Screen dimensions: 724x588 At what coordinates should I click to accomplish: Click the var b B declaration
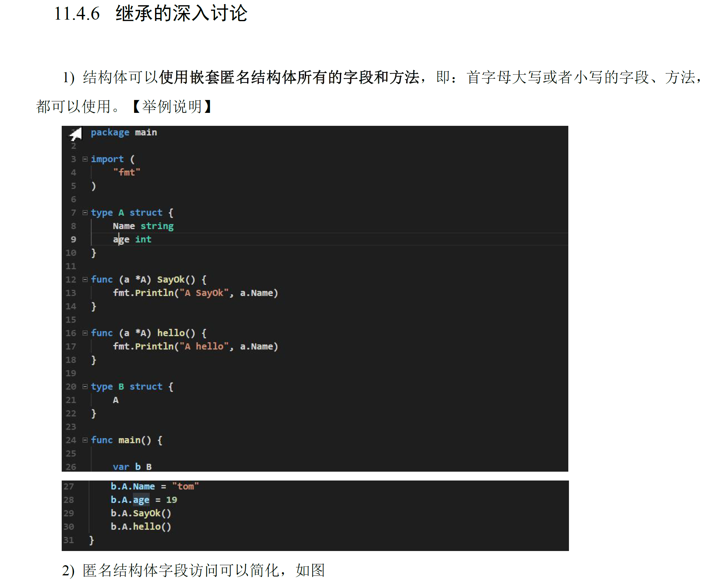coord(132,466)
